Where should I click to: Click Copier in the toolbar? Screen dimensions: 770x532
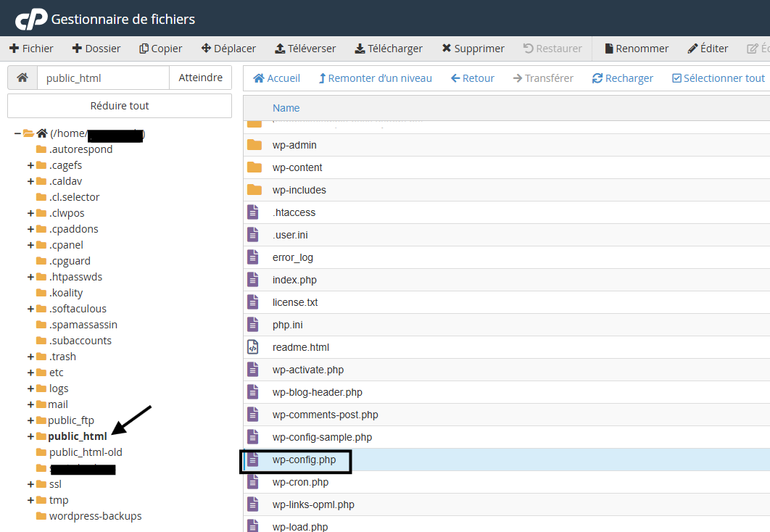pos(160,49)
